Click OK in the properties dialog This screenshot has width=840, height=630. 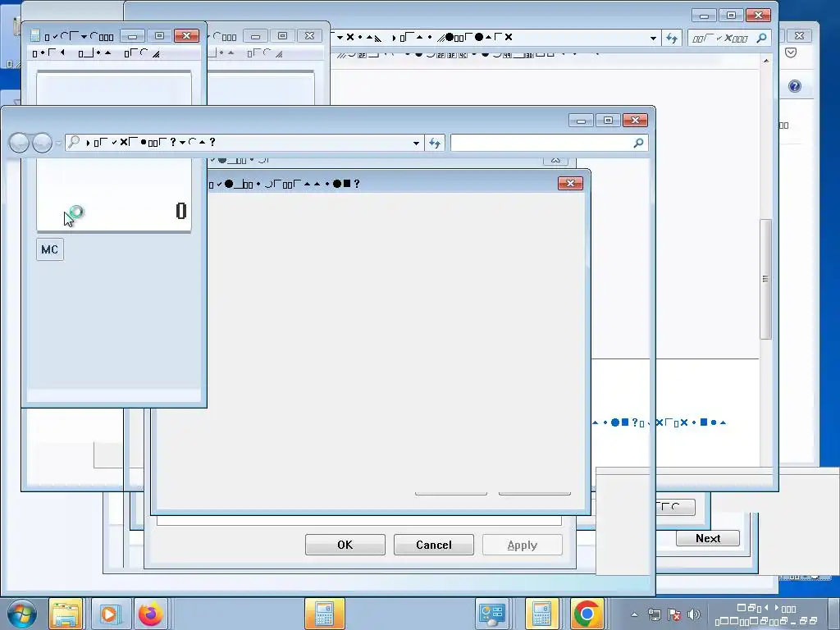345,545
